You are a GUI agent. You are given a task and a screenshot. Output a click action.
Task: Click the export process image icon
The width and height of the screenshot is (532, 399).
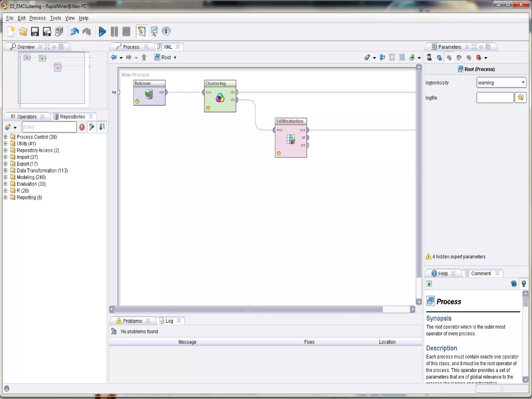click(x=412, y=57)
